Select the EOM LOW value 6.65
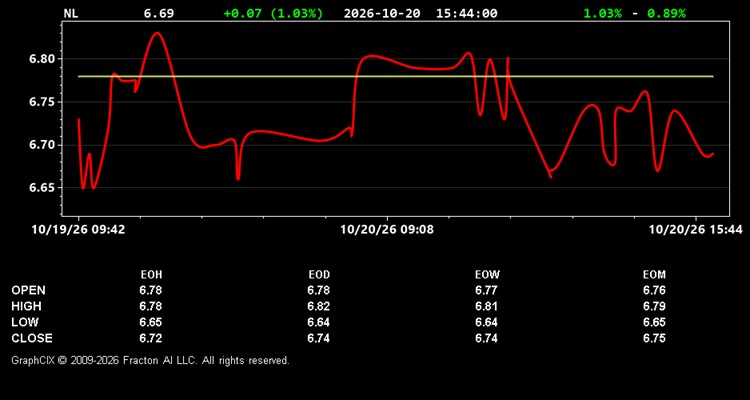This screenshot has width=750, height=400. tap(654, 322)
